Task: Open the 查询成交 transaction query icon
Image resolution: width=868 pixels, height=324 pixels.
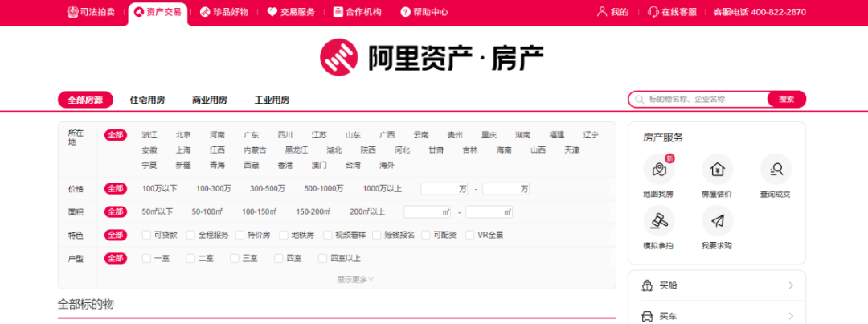Action: click(x=776, y=170)
